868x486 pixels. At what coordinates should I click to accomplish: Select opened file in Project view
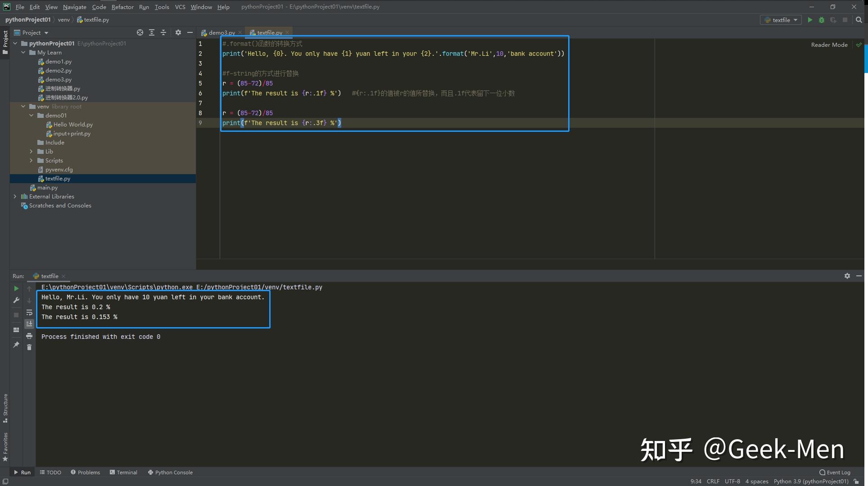[140, 32]
